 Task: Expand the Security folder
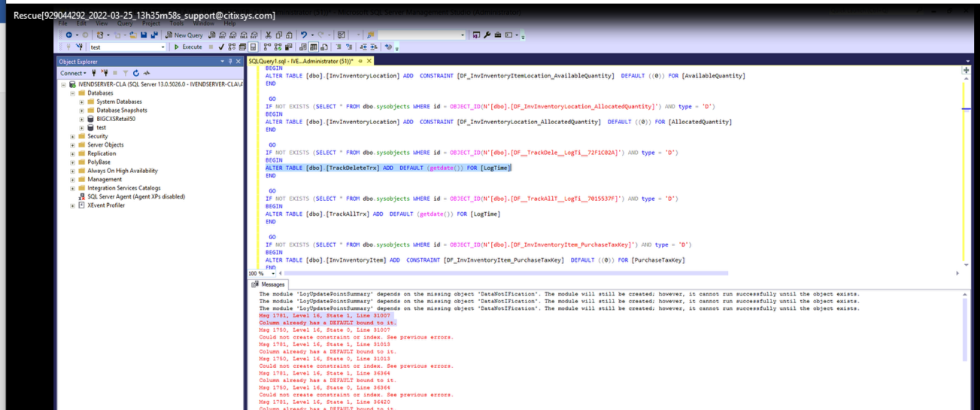point(73,136)
